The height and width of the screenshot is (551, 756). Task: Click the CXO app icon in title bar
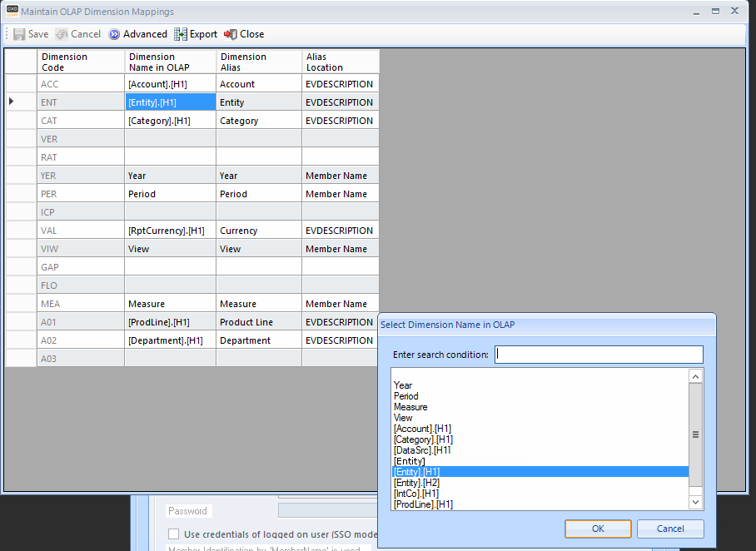[12, 11]
